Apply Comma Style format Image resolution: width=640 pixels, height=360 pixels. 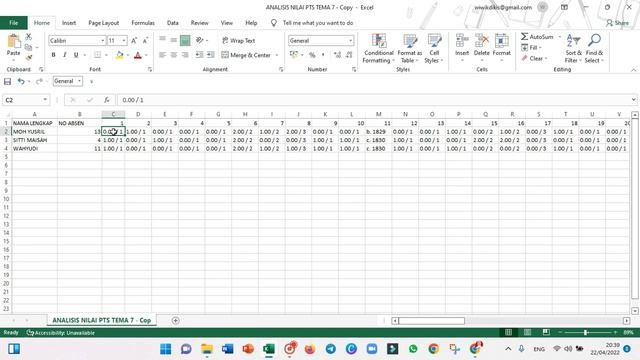(323, 55)
